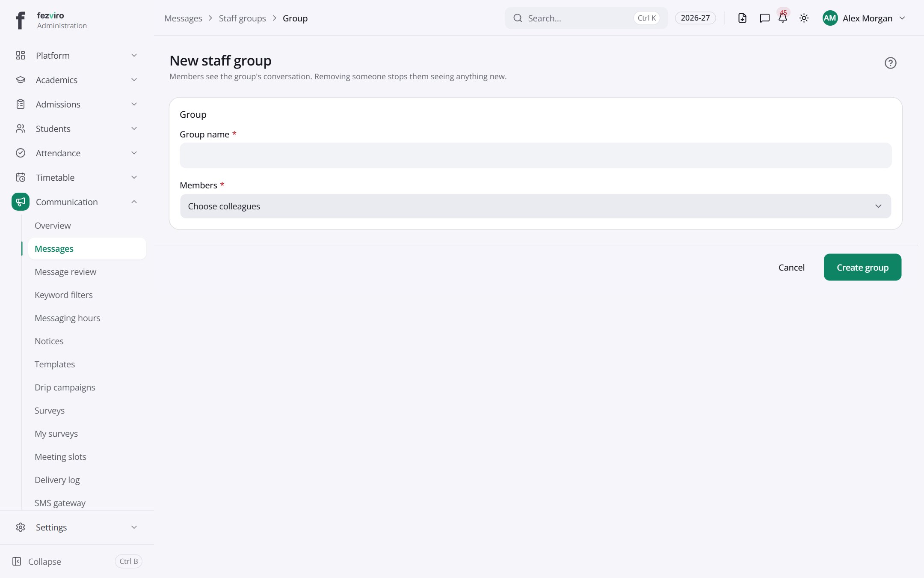Go to Overview in Communication submenu
Screen dimensions: 924x578
tap(53, 225)
